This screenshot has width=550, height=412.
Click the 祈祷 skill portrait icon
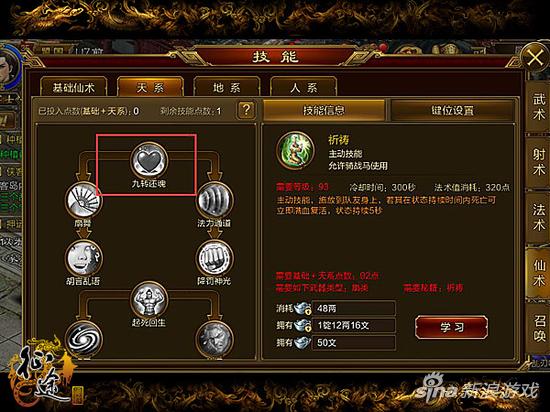[x=295, y=151]
